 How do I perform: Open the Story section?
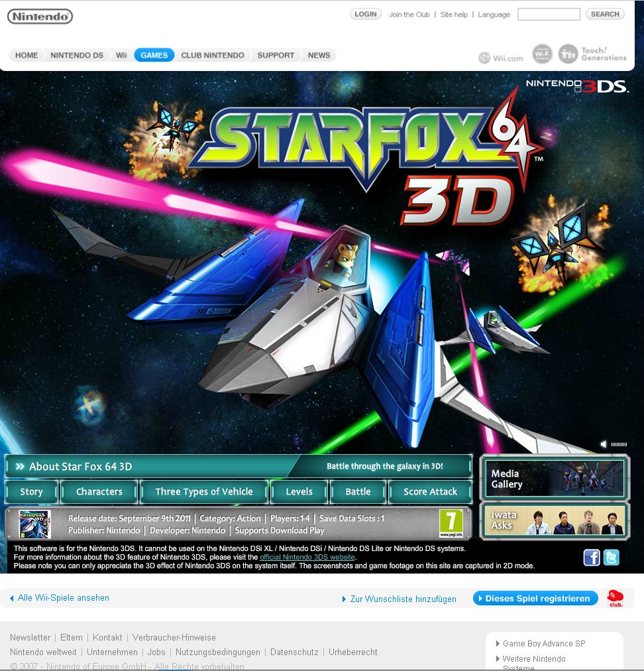click(x=31, y=492)
